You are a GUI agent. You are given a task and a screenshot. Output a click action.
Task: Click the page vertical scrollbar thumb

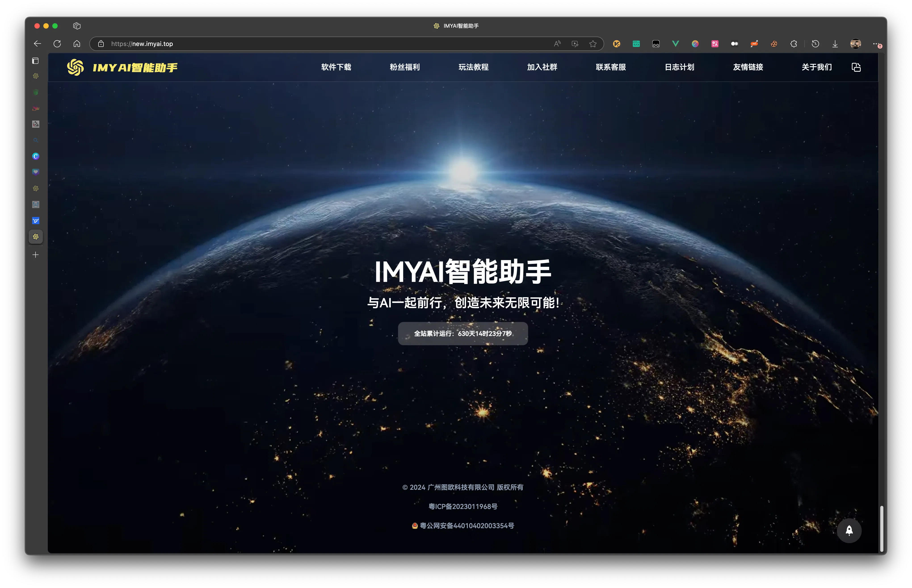point(882,528)
